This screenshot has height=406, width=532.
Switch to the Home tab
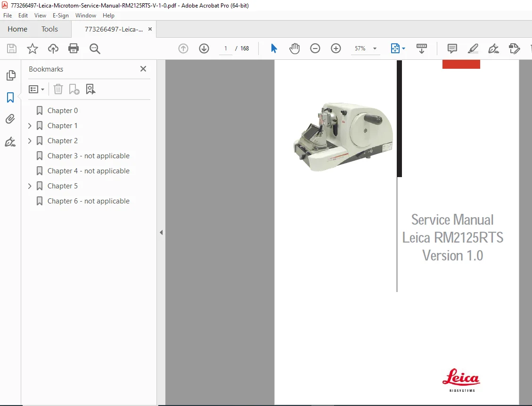[17, 29]
